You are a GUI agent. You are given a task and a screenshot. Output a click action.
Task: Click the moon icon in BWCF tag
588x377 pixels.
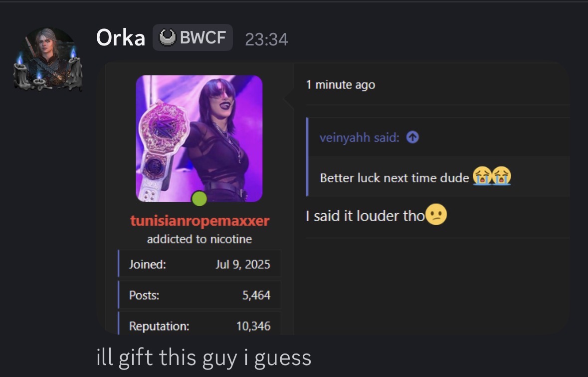click(x=167, y=37)
